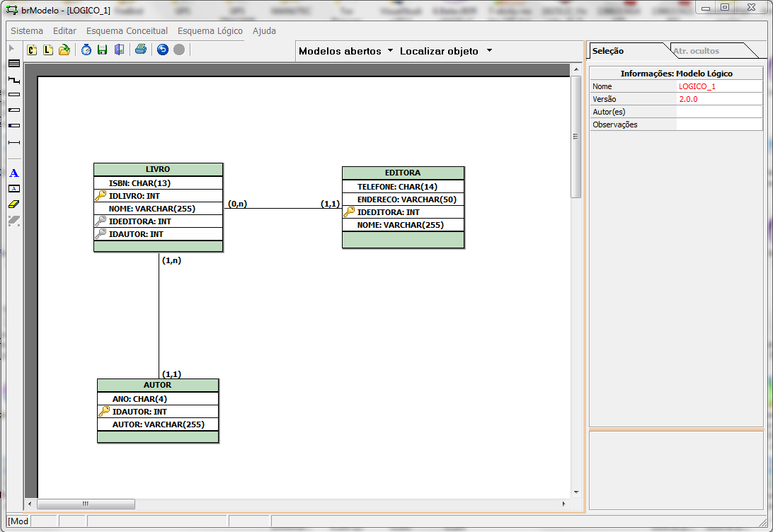Image resolution: width=773 pixels, height=532 pixels.
Task: Create a new logical model (L icon)
Action: click(48, 50)
